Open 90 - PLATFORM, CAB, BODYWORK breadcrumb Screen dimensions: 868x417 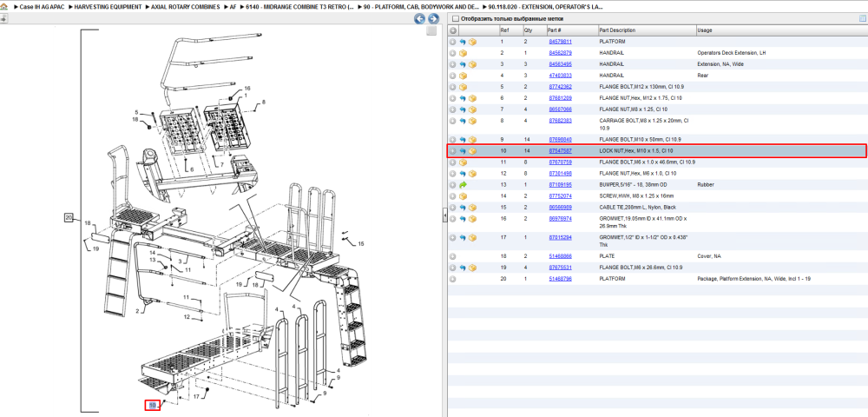(x=419, y=7)
